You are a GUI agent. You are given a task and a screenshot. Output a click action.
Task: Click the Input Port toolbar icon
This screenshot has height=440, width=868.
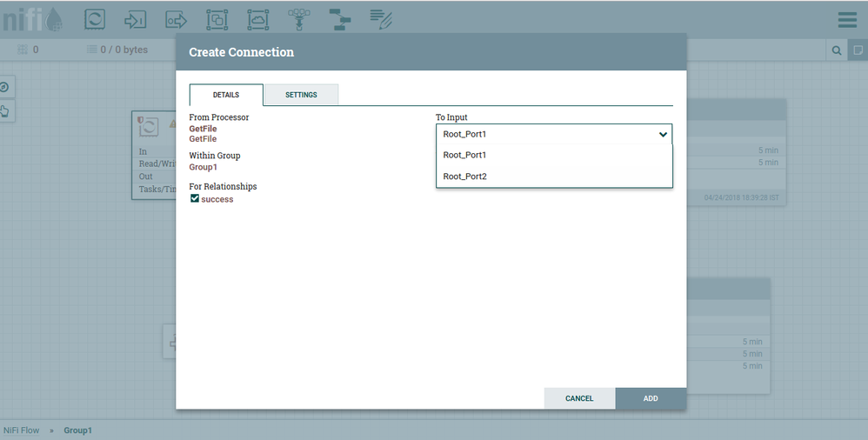tap(135, 19)
